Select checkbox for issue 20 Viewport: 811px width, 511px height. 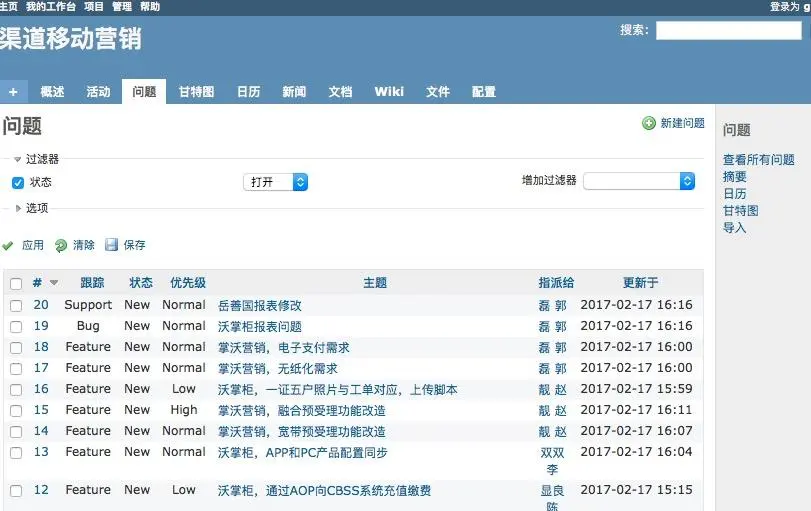16,306
